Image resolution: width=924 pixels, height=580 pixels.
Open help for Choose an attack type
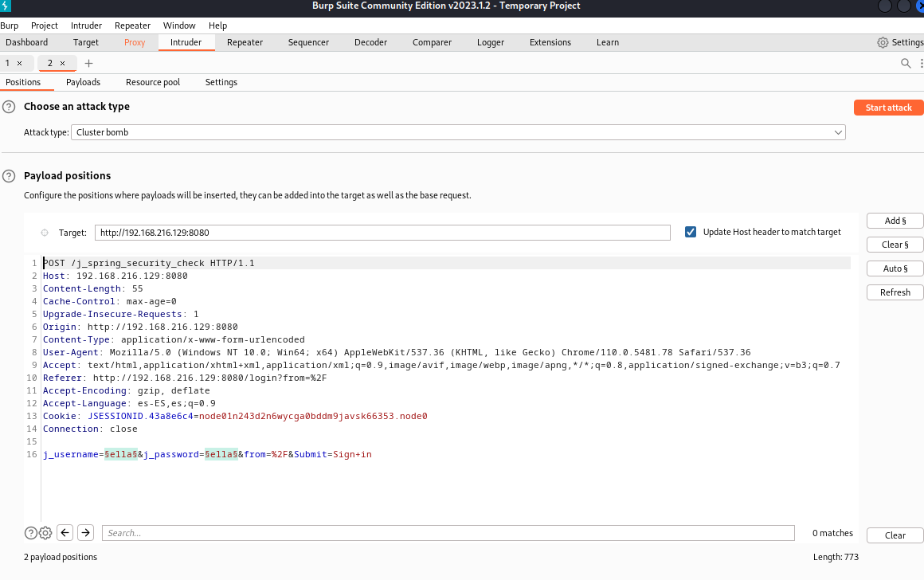pyautogui.click(x=9, y=107)
